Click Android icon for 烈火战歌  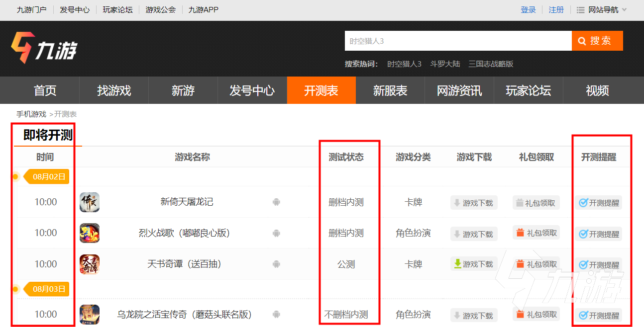coord(276,233)
